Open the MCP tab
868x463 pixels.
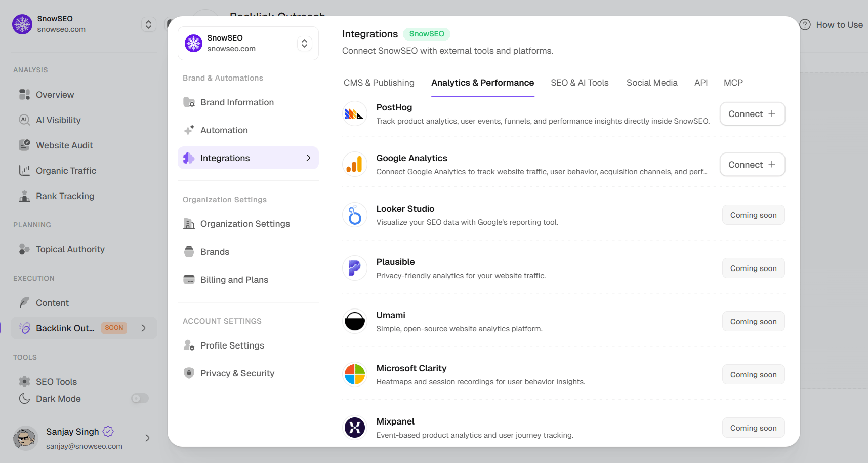coord(733,83)
